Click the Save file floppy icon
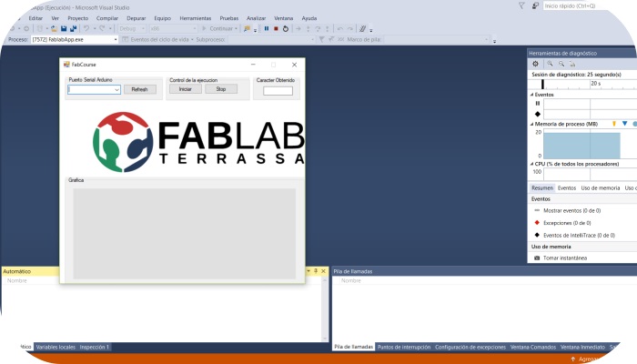This screenshot has height=364, width=637. (x=64, y=28)
